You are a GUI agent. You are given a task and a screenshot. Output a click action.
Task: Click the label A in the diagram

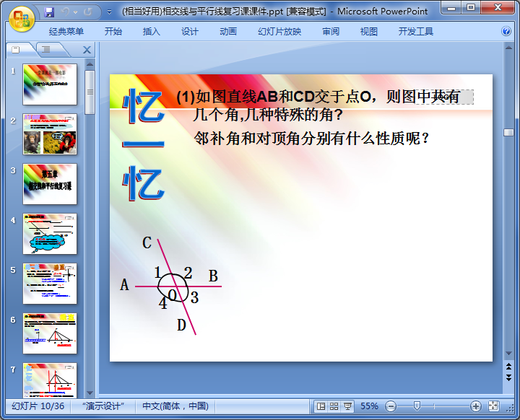pos(124,284)
